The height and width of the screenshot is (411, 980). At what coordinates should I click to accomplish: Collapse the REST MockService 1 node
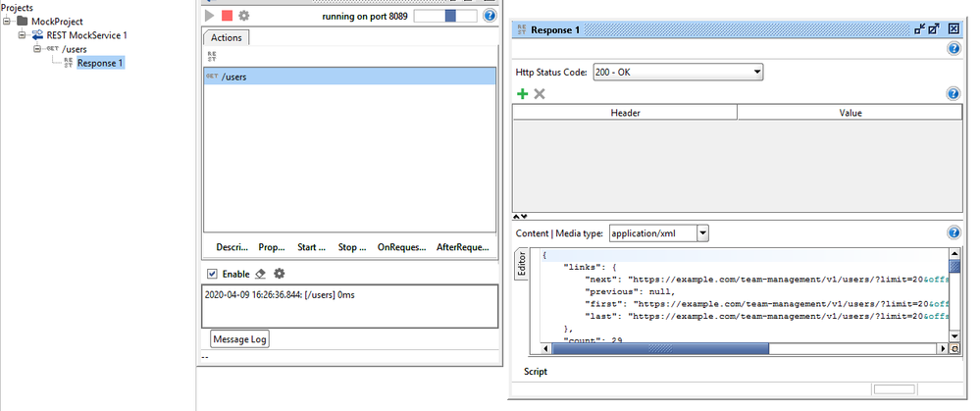(x=23, y=35)
